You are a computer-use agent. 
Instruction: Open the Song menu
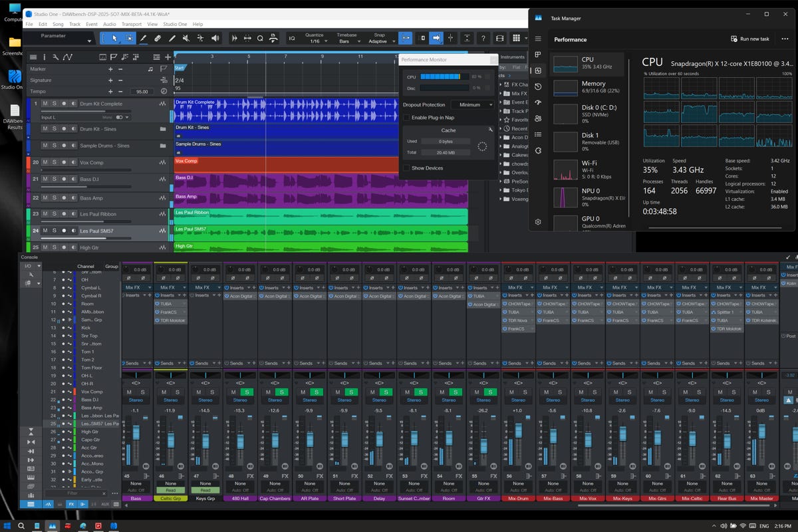tap(58, 24)
